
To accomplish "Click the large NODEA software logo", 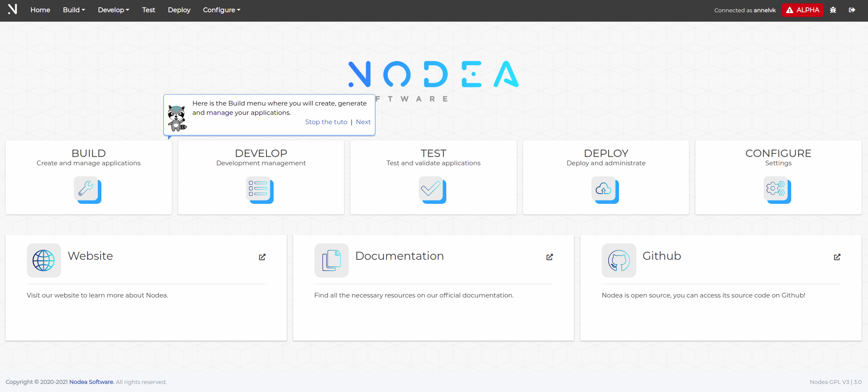I will (434, 81).
